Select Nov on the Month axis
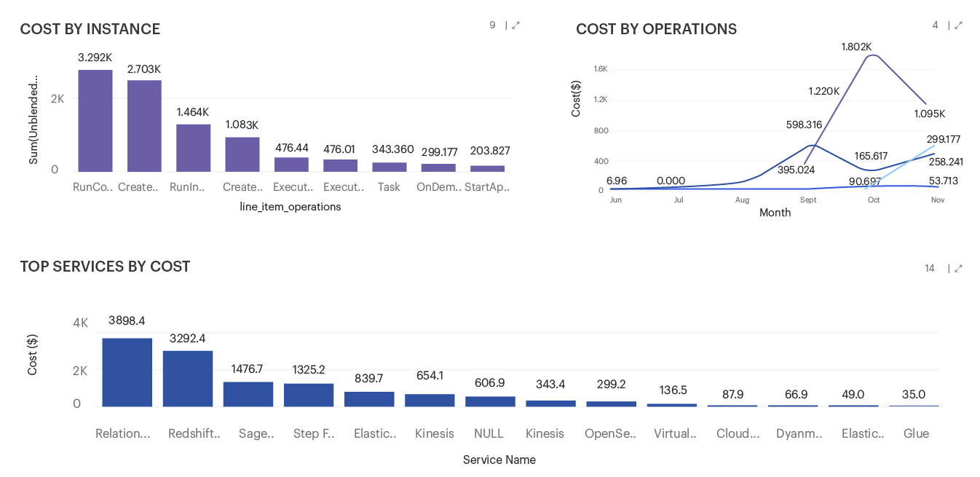 coord(937,200)
